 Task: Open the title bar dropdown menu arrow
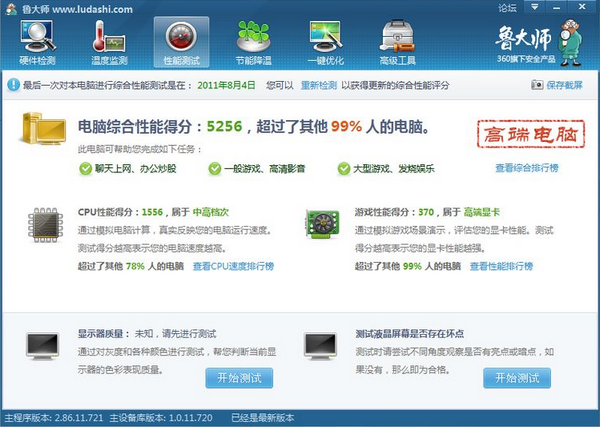[x=535, y=7]
